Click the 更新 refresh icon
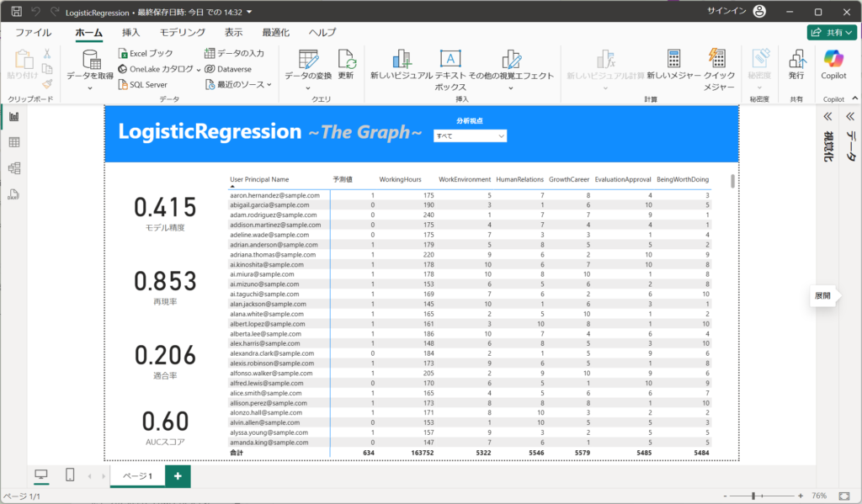The width and height of the screenshot is (862, 504). [346, 59]
